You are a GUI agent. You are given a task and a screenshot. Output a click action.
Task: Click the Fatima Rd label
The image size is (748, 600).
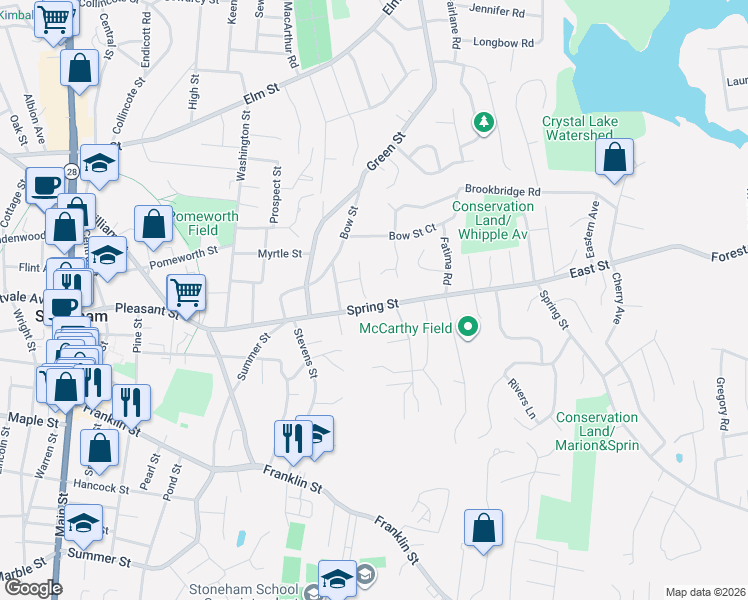pyautogui.click(x=446, y=261)
